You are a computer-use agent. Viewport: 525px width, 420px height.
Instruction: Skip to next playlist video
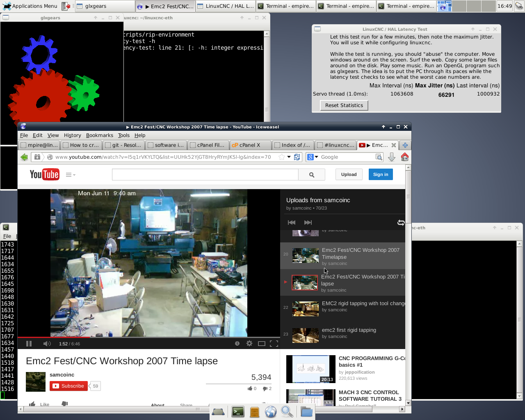[308, 222]
